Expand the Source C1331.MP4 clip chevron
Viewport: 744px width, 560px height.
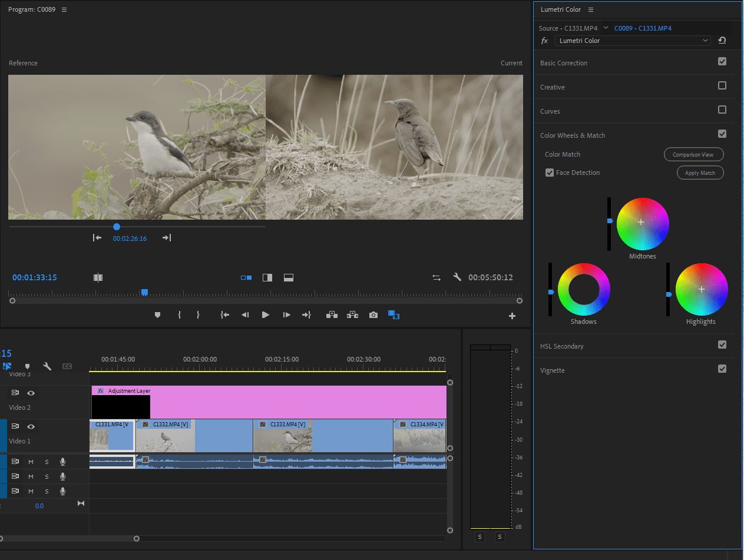point(606,28)
